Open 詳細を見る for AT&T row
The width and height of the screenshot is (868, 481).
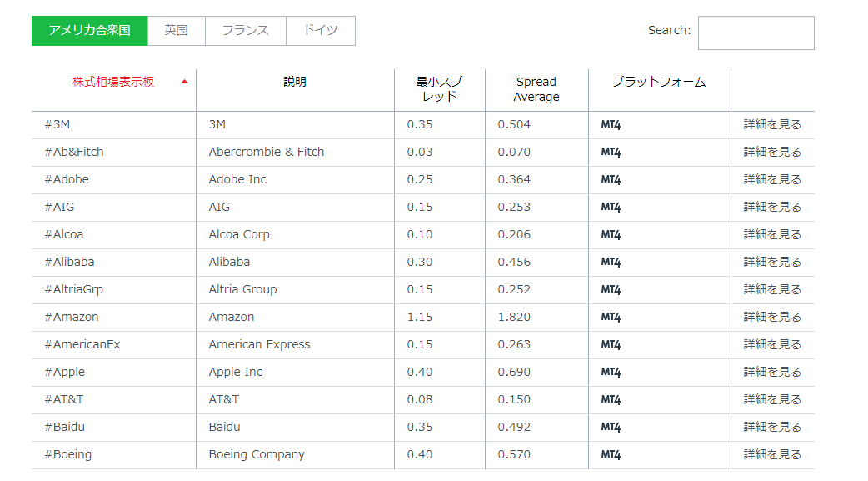pyautogui.click(x=772, y=399)
